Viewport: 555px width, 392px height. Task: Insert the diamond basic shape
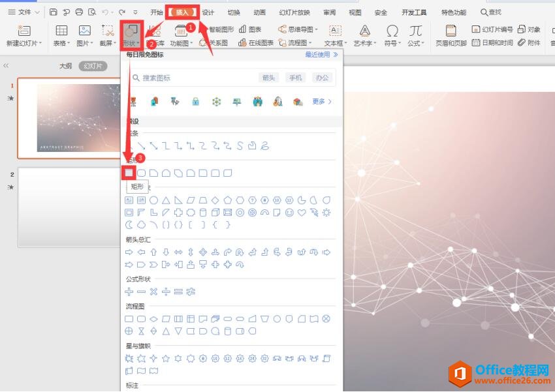coord(215,200)
